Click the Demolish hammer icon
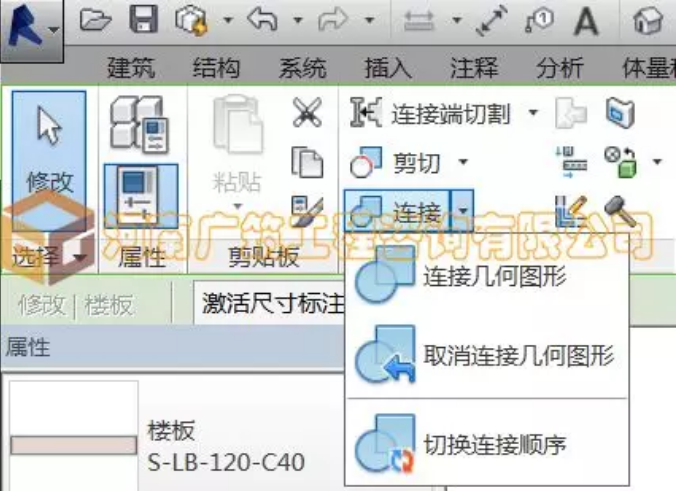This screenshot has width=676, height=491. point(620,211)
